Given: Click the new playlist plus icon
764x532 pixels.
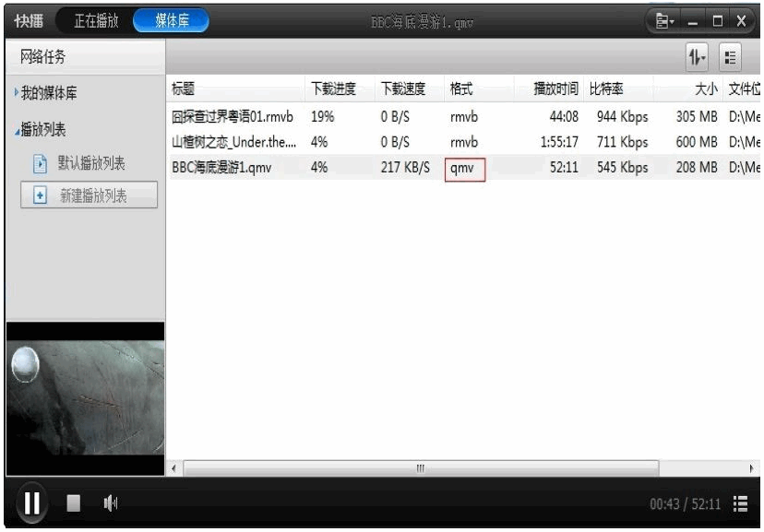Looking at the screenshot, I should pos(40,195).
